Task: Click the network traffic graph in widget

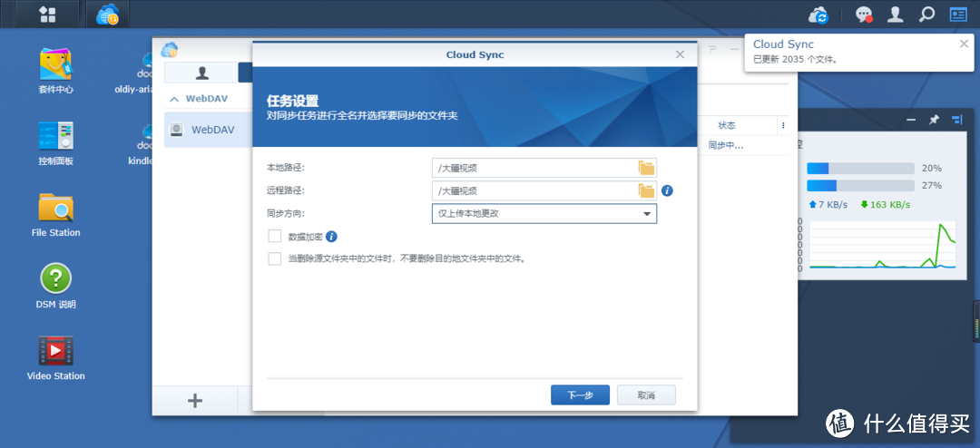Action: pyautogui.click(x=883, y=244)
